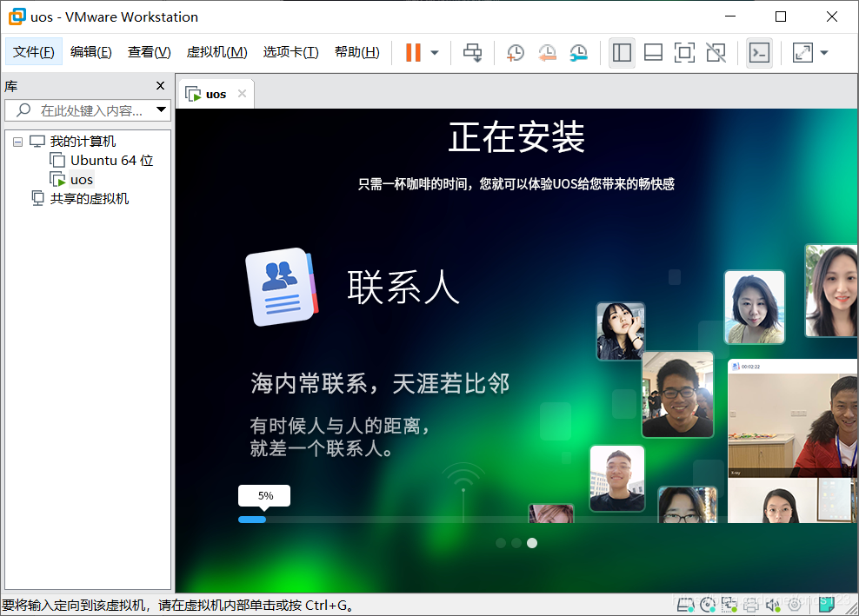Click the 联系人 title text
Screen dimensions: 859x616
point(403,287)
